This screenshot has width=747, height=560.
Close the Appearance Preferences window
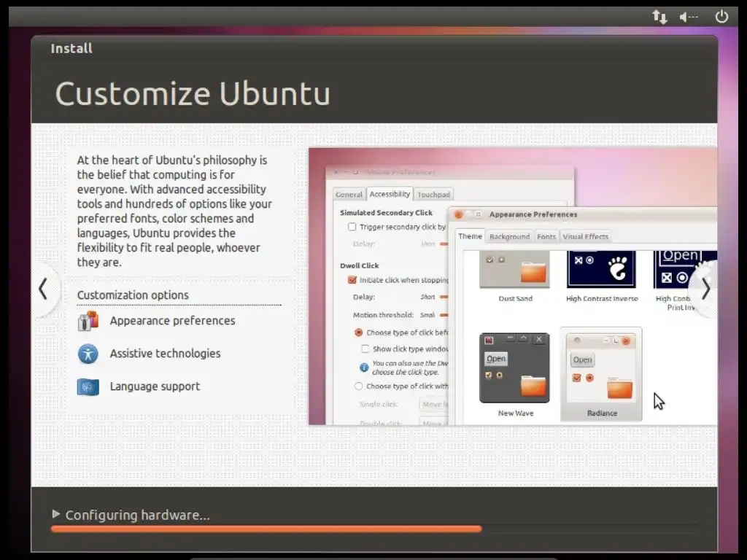(x=458, y=215)
